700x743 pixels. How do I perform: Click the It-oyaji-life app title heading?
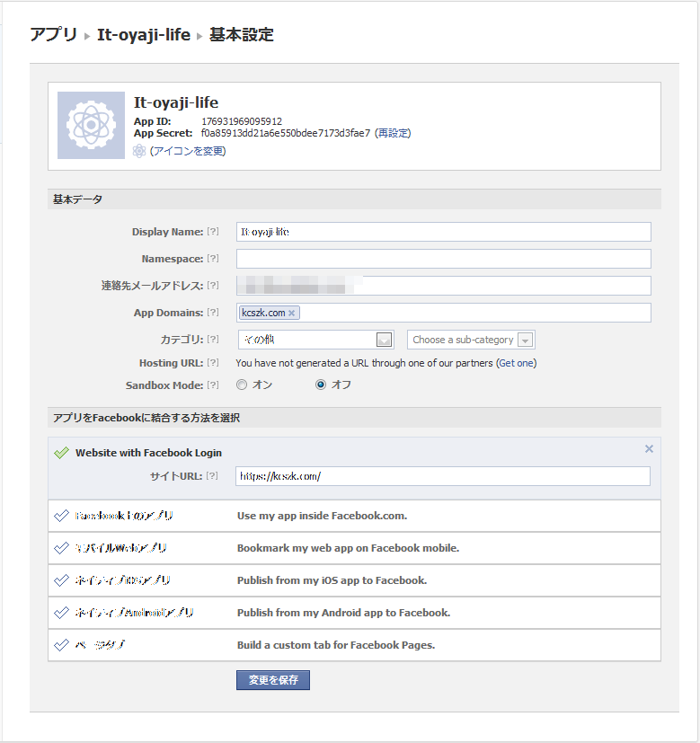coord(176,102)
